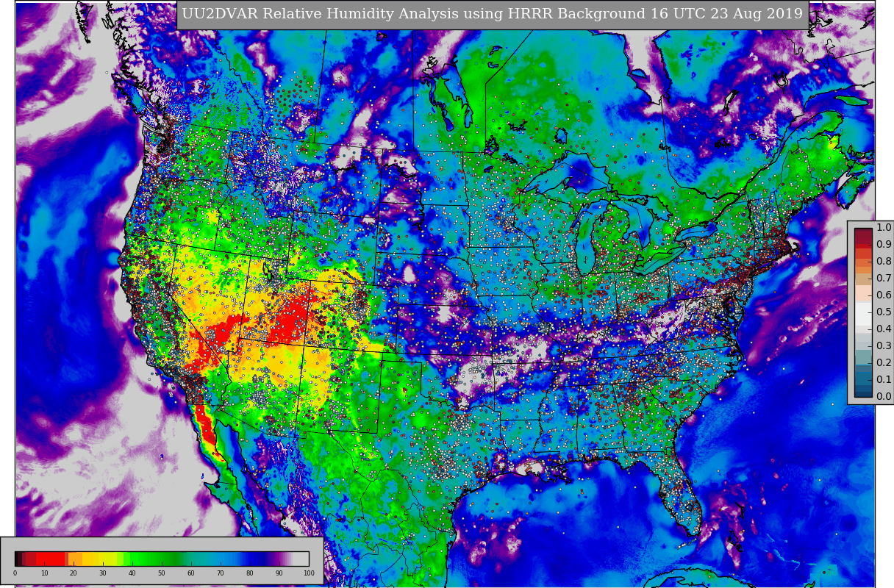Click the 0.8 label on right colorbar

click(x=884, y=261)
